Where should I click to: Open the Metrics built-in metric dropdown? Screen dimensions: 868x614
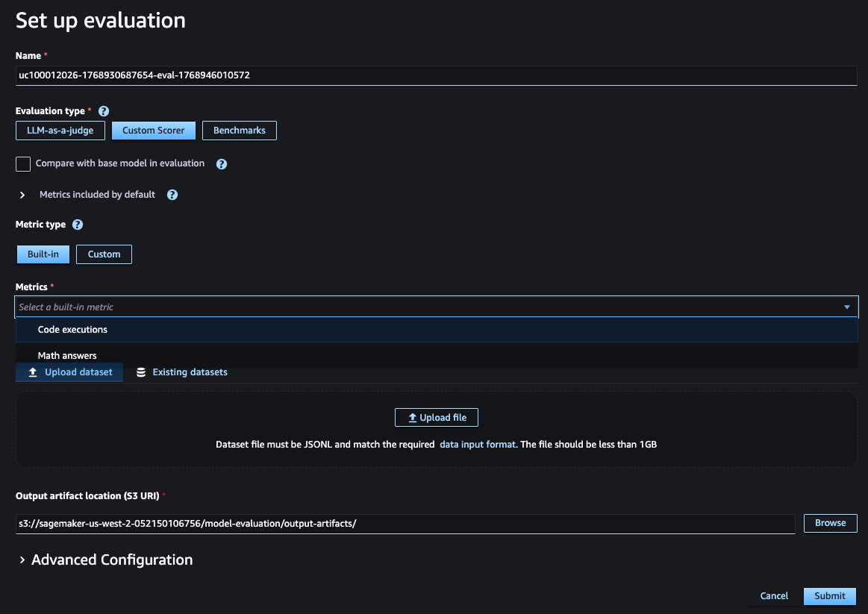tap(436, 307)
